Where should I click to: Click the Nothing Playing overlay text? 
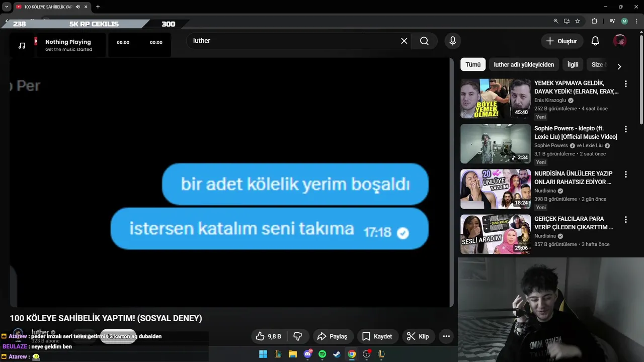[x=68, y=42]
